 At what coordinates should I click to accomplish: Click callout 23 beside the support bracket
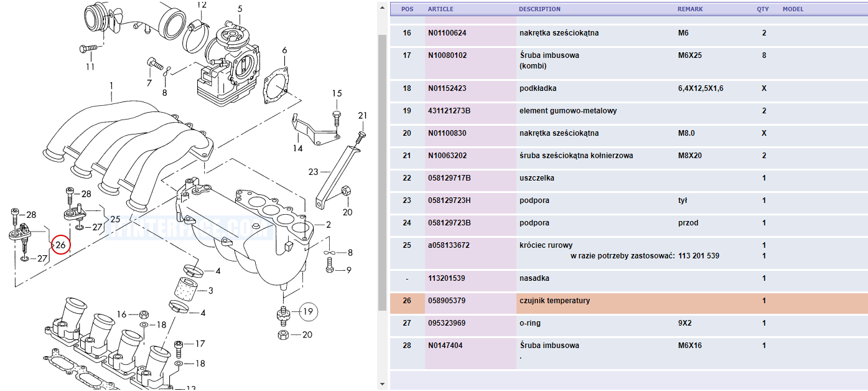[313, 171]
